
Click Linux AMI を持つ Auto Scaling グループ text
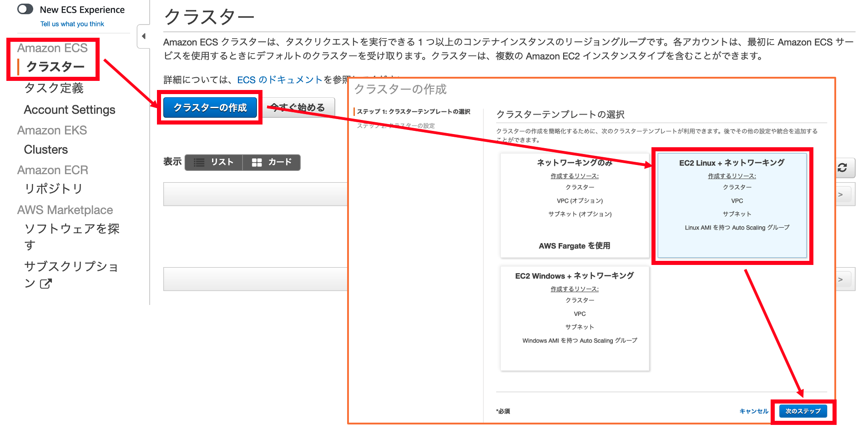coord(737,228)
